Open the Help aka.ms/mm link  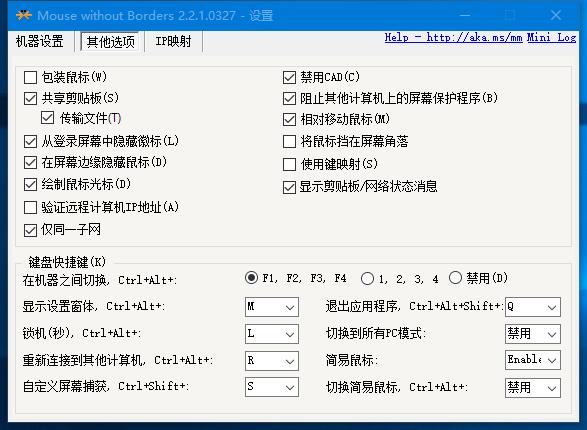tap(453, 37)
